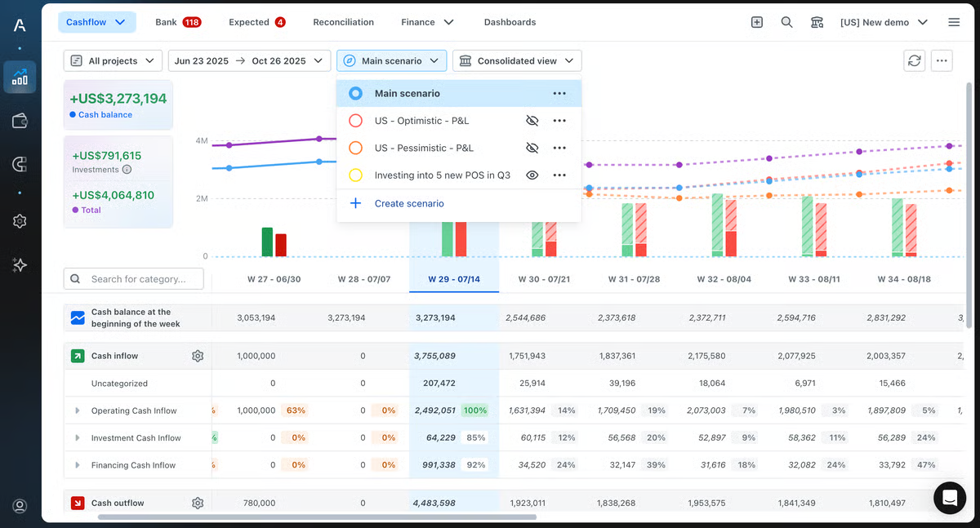
Task: Open the bank search icon in top bar
Action: pyautogui.click(x=817, y=22)
